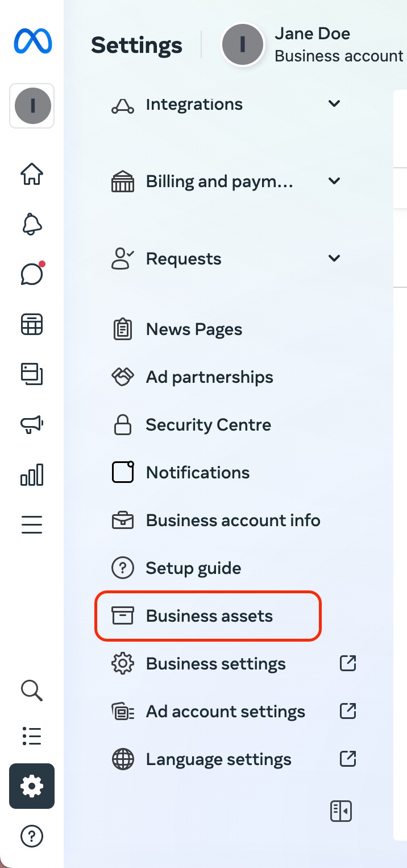Expand Billing and payments section
Image resolution: width=407 pixels, height=868 pixels.
[334, 181]
